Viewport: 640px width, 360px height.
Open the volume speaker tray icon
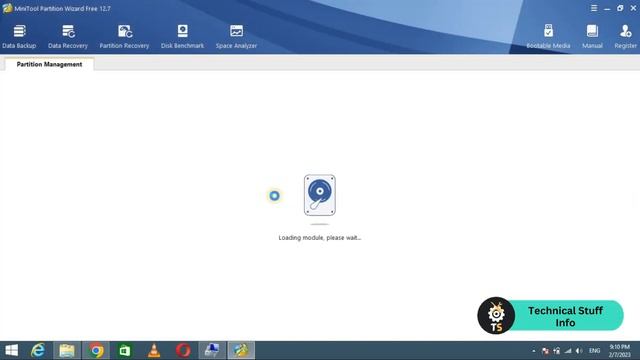579,351
